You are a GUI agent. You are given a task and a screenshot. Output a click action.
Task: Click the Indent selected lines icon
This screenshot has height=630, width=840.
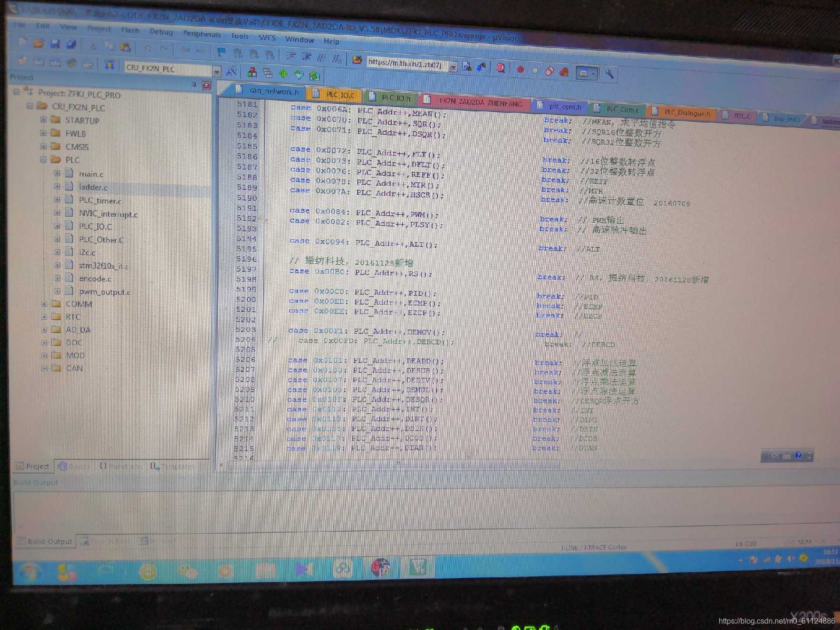pyautogui.click(x=291, y=56)
